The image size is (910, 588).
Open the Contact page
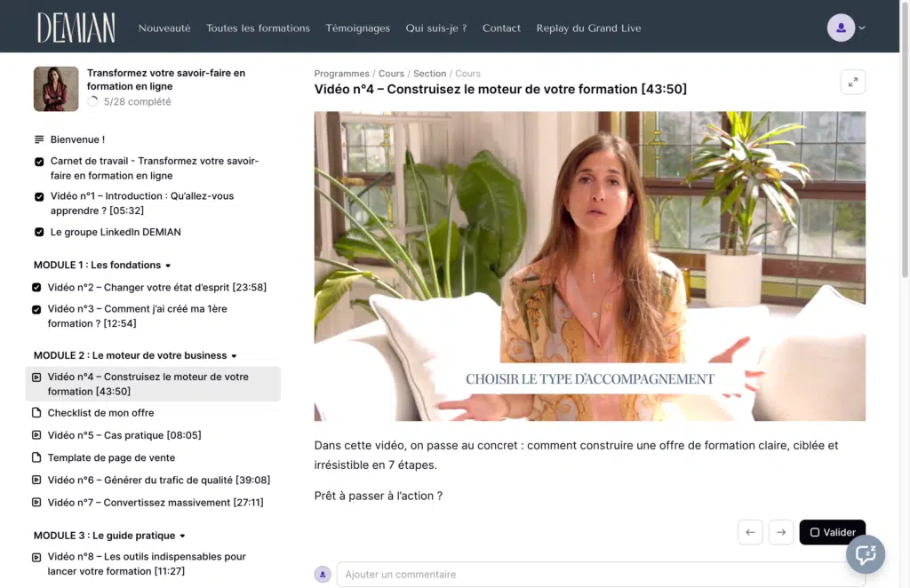coord(501,28)
